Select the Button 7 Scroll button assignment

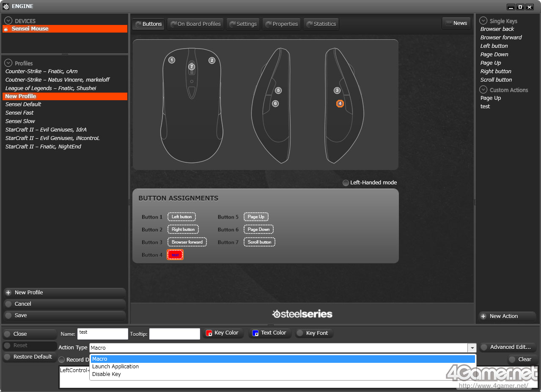pyautogui.click(x=260, y=242)
